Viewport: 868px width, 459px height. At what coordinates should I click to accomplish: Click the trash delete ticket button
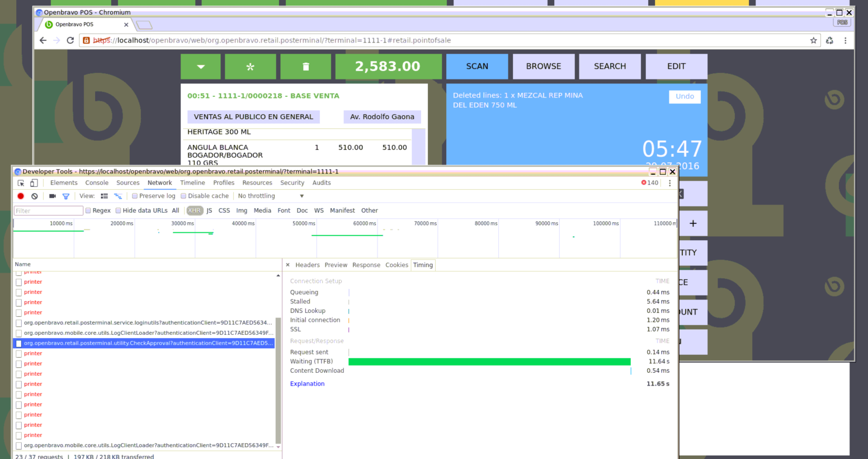click(x=306, y=67)
